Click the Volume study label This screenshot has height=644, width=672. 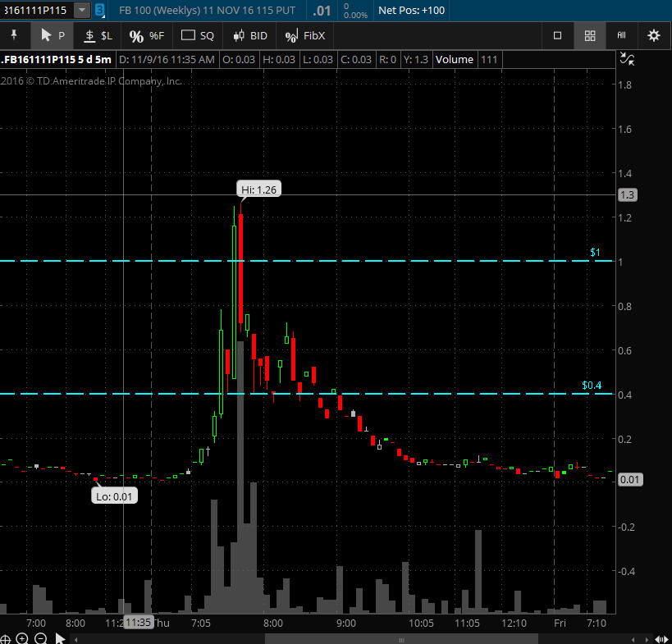pos(455,59)
